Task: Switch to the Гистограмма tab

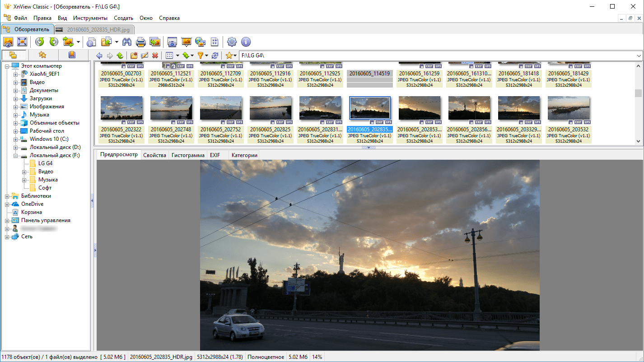Action: coord(188,155)
